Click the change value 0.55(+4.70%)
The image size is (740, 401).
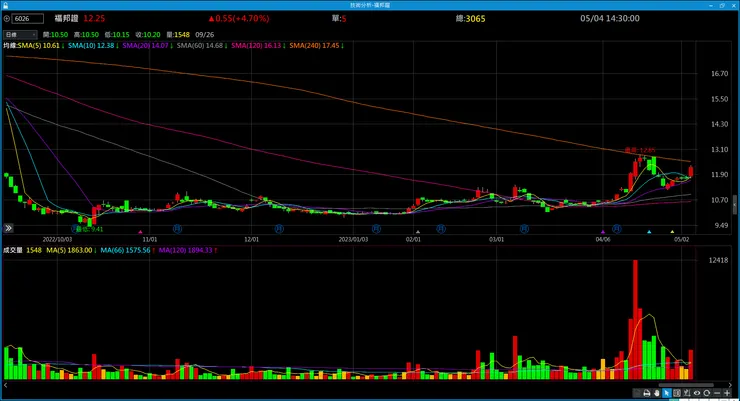pyautogui.click(x=239, y=18)
